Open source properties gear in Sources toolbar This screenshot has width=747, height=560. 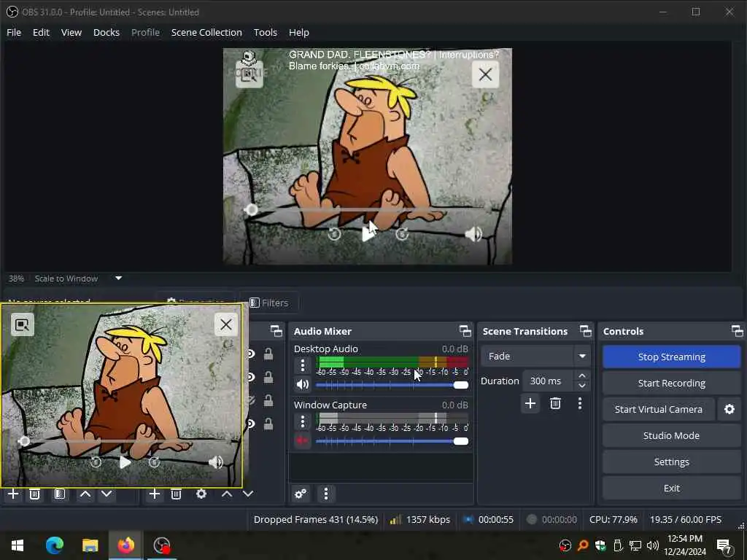201,494
